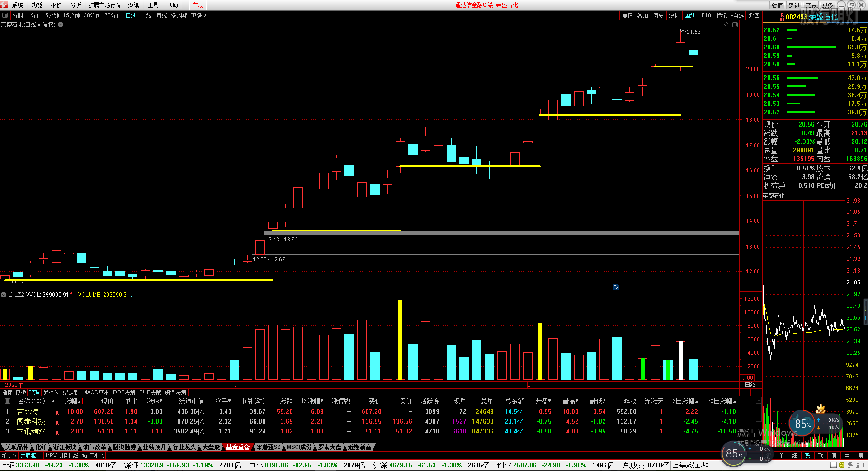Switch to the DDE决策 tab

[x=124, y=392]
